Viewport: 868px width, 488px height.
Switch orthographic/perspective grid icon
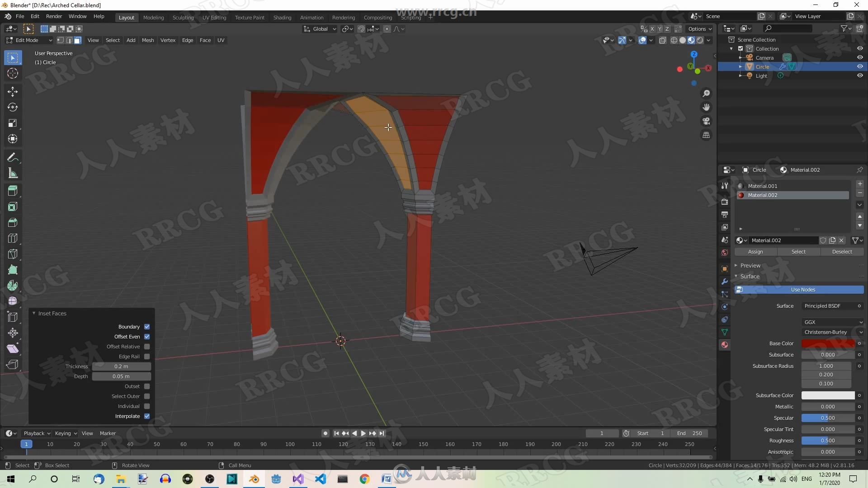706,135
